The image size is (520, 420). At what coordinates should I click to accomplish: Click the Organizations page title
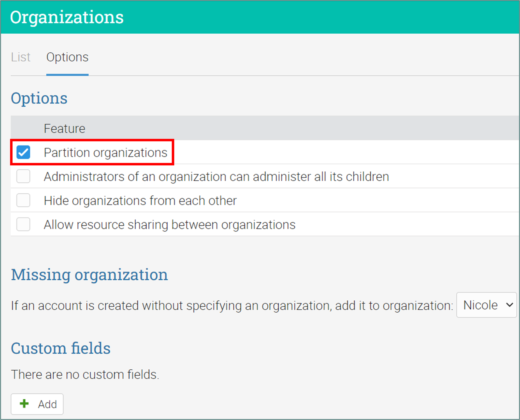click(67, 17)
